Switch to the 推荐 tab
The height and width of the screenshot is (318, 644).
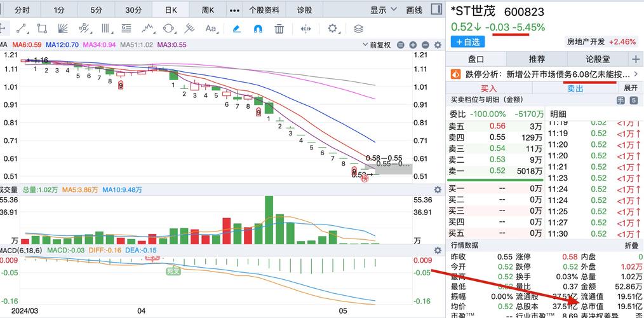click(x=537, y=59)
